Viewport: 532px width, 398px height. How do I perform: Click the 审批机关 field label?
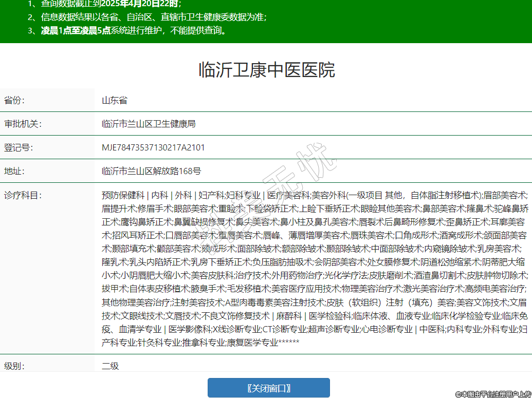point(23,124)
